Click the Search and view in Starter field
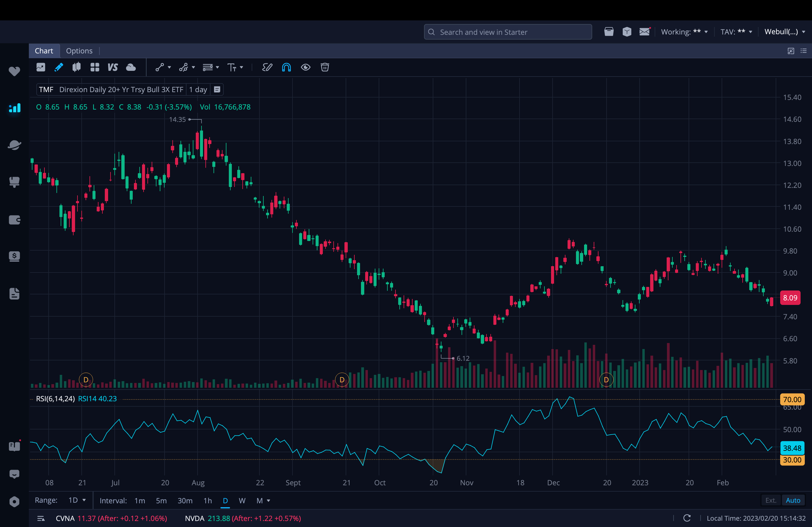Viewport: 812px width, 527px height. click(x=508, y=32)
